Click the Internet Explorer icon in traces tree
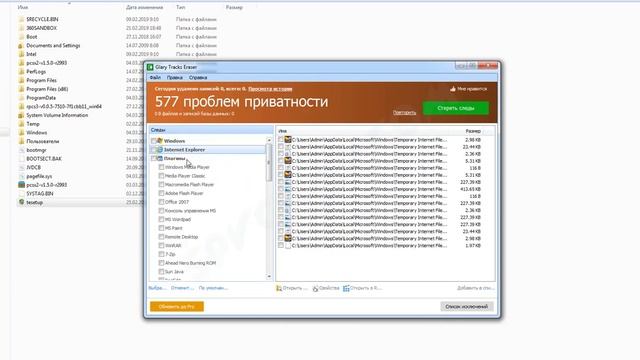Image resolution: width=640 pixels, height=360 pixels. [160, 150]
